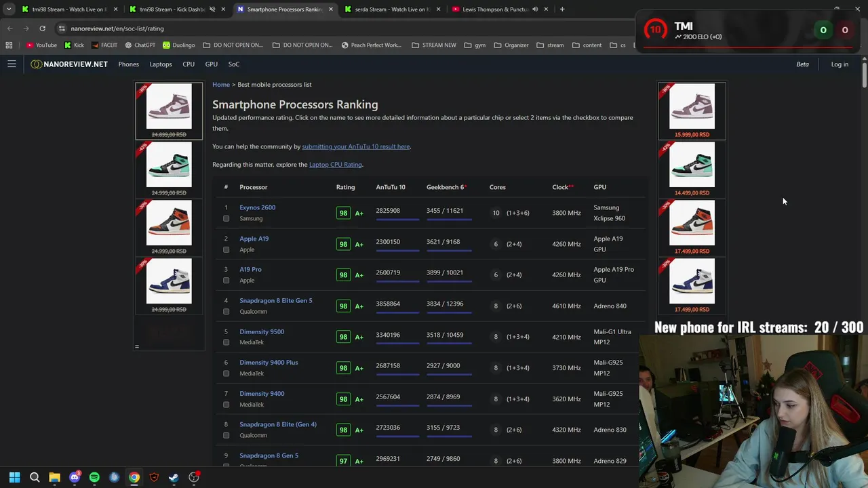Open the ChatGPT bookmark

140,45
